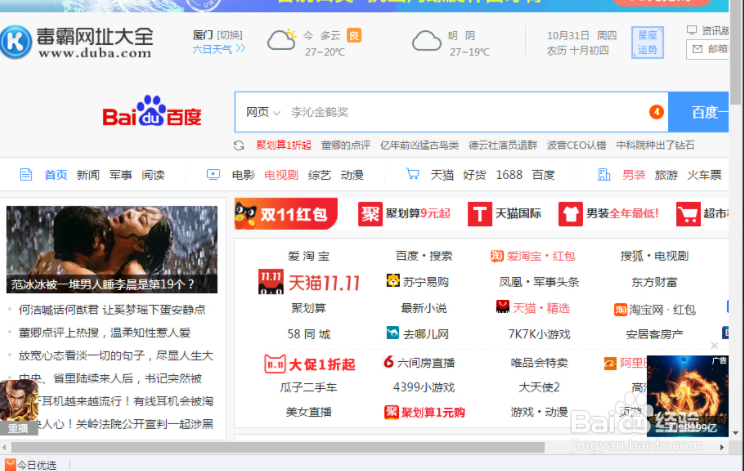The width and height of the screenshot is (744, 471).
Task: Open the 4399小游戏 link
Action: click(424, 387)
